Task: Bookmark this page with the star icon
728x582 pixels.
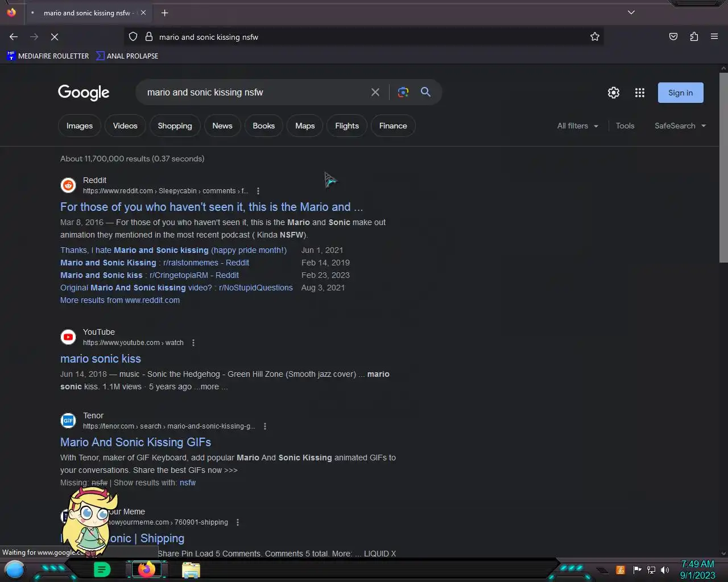Action: coord(595,36)
